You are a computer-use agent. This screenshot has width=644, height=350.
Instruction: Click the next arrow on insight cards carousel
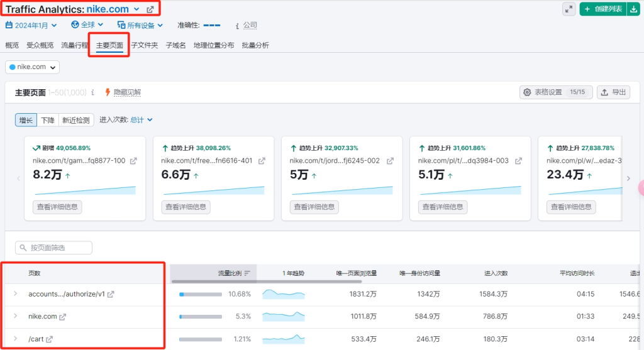click(628, 178)
